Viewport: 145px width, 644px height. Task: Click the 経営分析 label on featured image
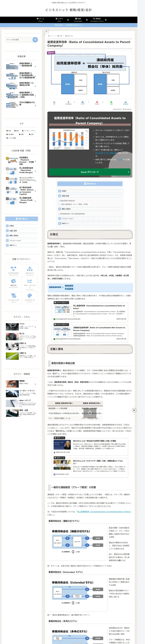click(51, 53)
